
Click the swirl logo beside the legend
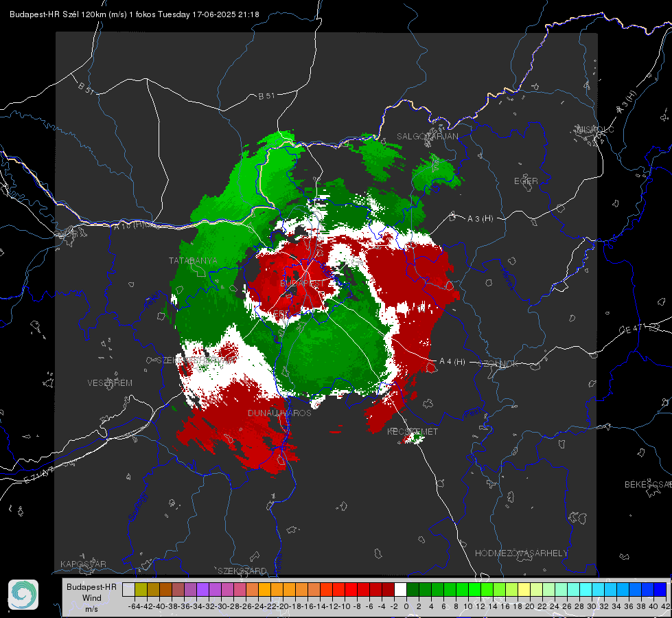tap(23, 595)
